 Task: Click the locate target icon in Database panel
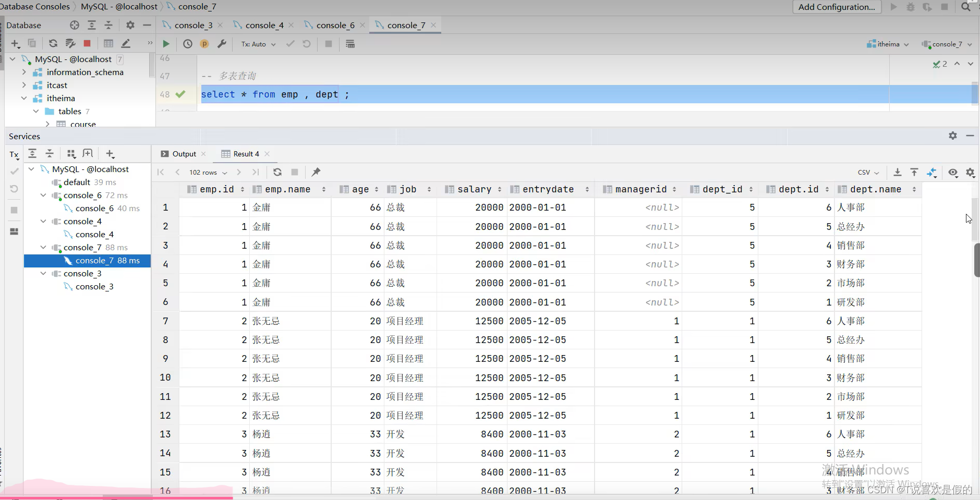tap(75, 25)
